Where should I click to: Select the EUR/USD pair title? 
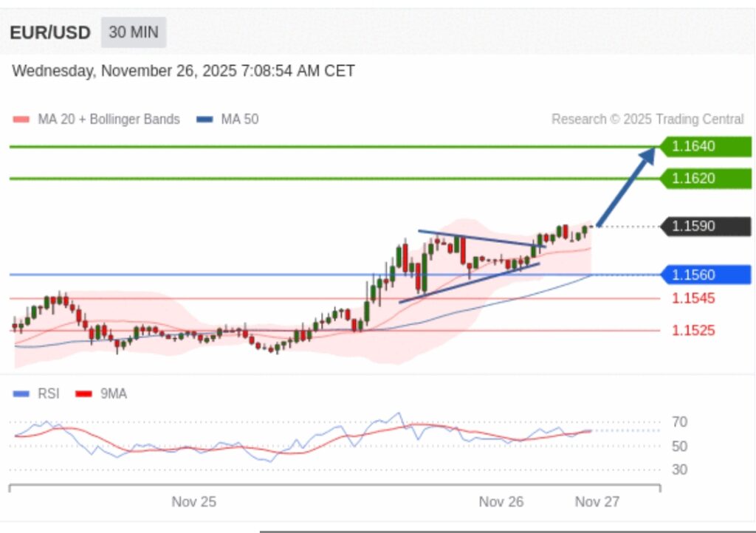pos(50,32)
